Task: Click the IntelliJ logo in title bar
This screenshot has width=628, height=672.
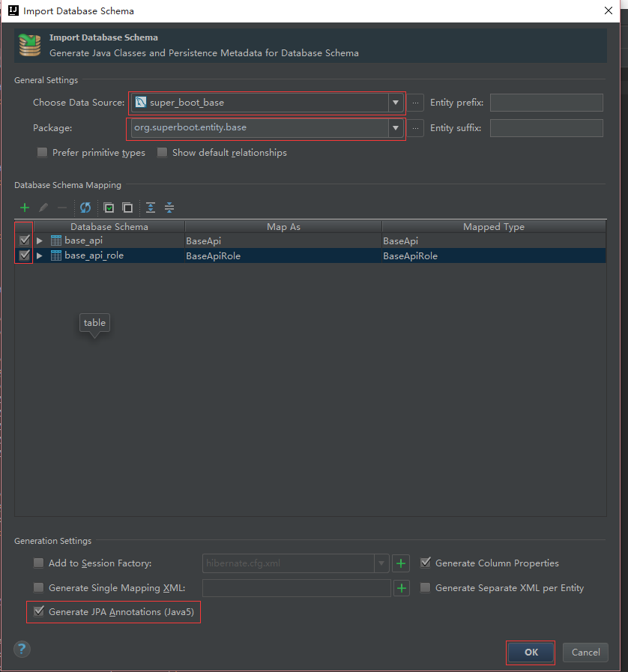Action: (x=13, y=10)
